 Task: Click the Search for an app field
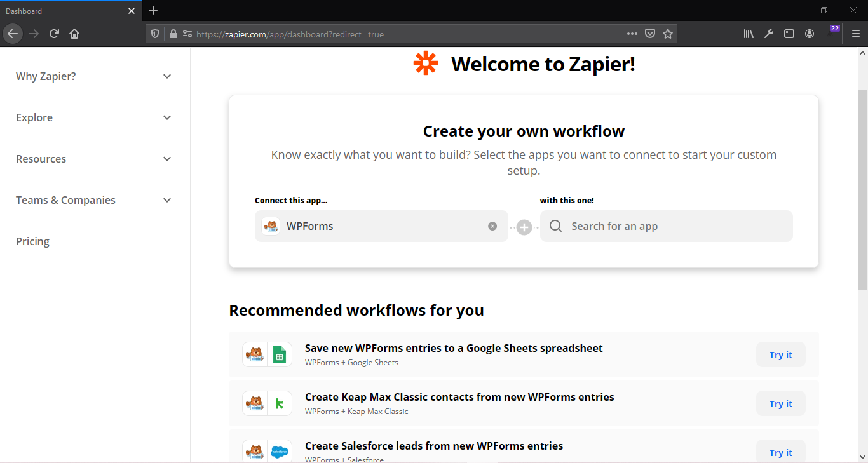tap(667, 226)
